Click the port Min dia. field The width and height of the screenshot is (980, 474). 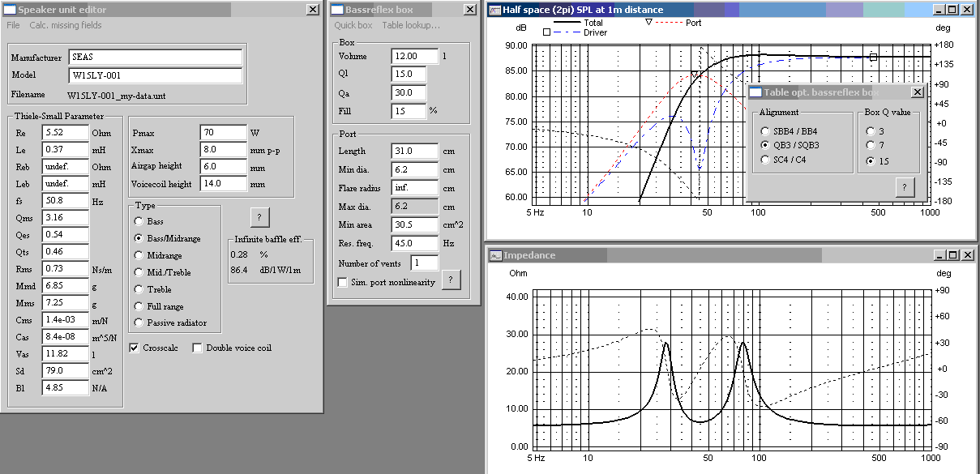click(414, 169)
